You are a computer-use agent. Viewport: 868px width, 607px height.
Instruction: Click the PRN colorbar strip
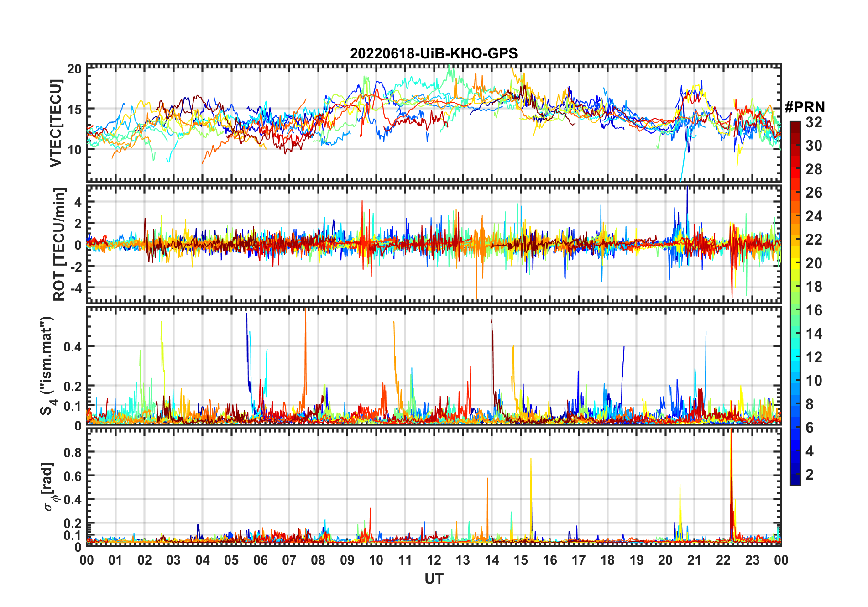[795, 303]
